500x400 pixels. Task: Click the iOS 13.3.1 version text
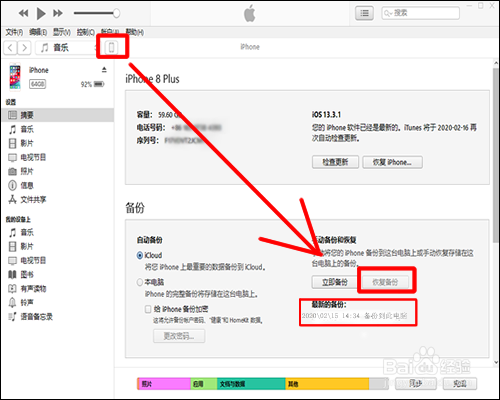pyautogui.click(x=326, y=115)
